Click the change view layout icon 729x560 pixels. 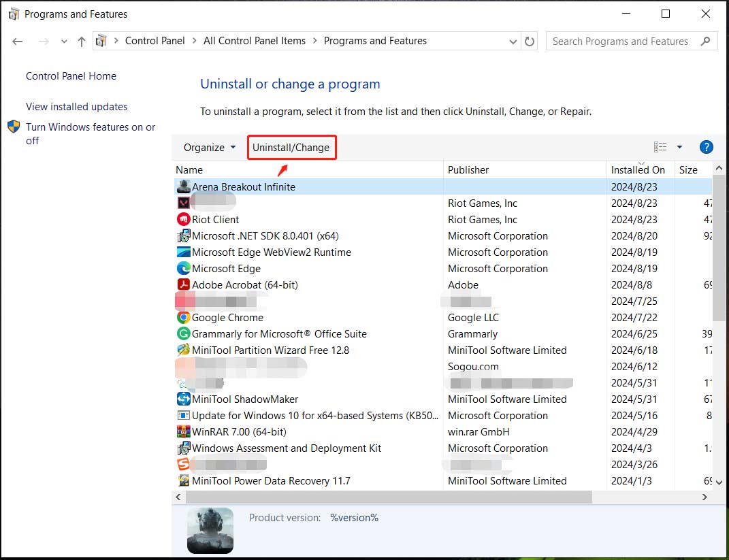pos(660,148)
